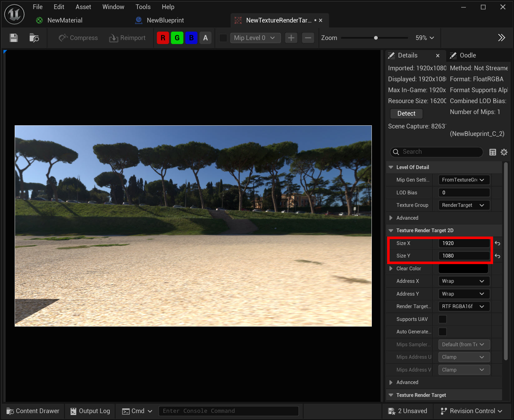Image resolution: width=514 pixels, height=420 pixels.
Task: Open the Asset menu
Action: click(x=83, y=7)
